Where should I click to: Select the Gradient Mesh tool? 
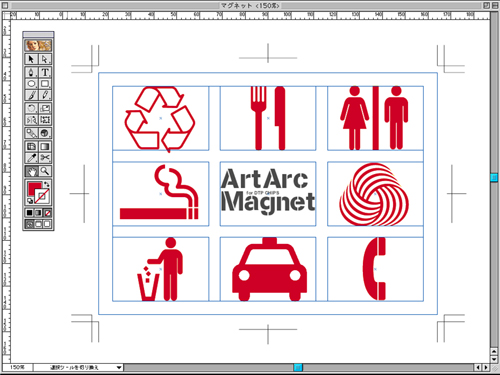pyautogui.click(x=31, y=146)
